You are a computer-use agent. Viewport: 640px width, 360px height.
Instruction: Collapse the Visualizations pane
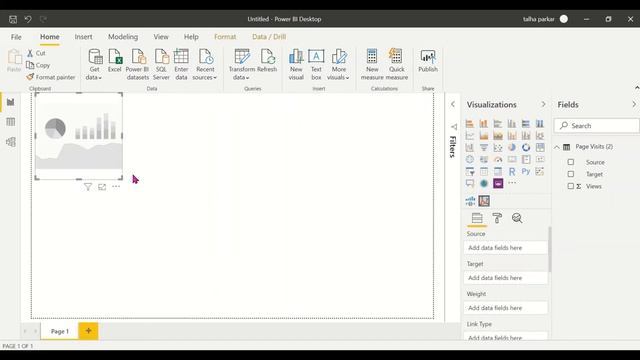click(x=543, y=104)
